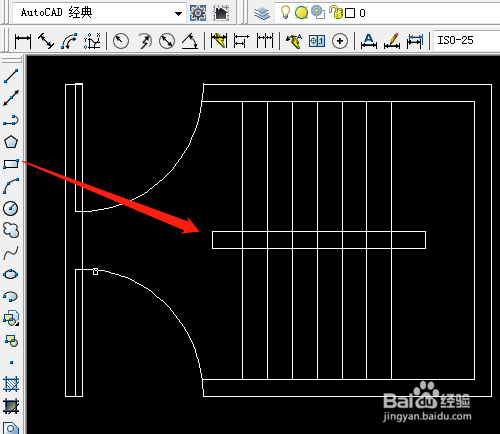Select the Polyline tool
The width and height of the screenshot is (500, 434).
click(x=11, y=120)
